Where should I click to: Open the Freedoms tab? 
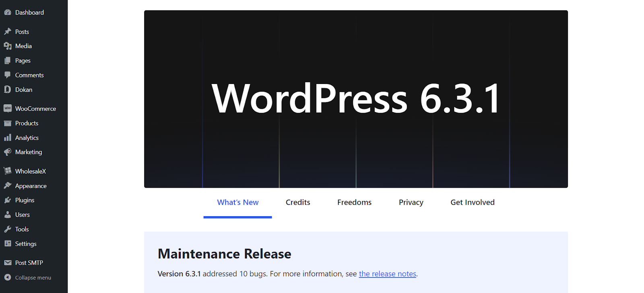click(354, 203)
